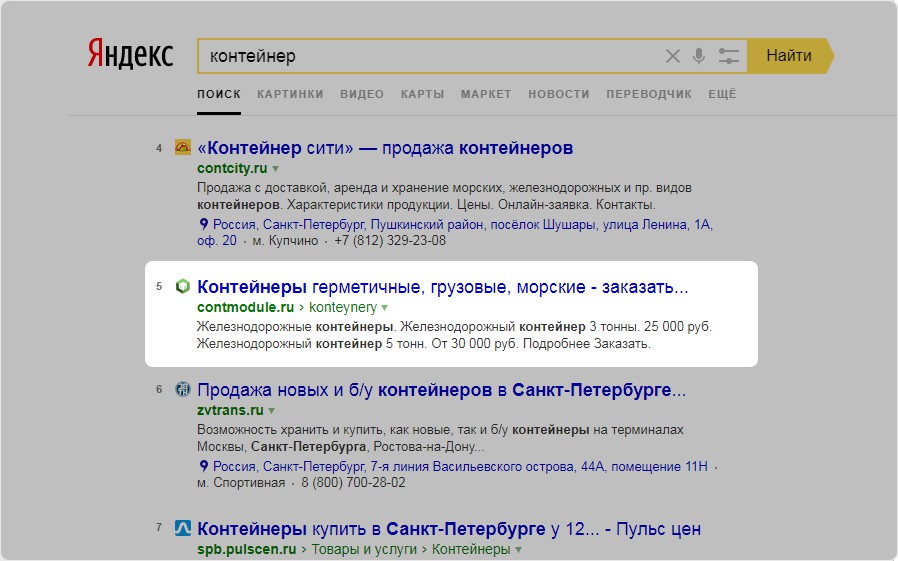
Task: Activate voice search microphone icon
Action: click(699, 56)
